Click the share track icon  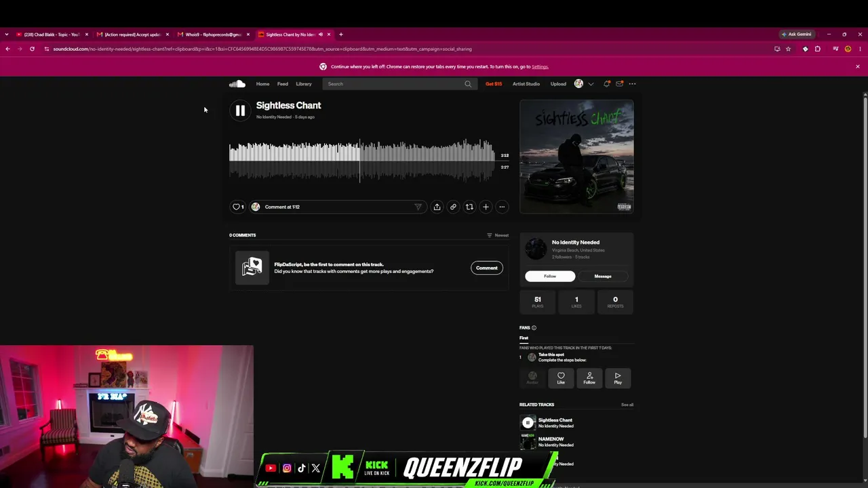[x=437, y=207]
